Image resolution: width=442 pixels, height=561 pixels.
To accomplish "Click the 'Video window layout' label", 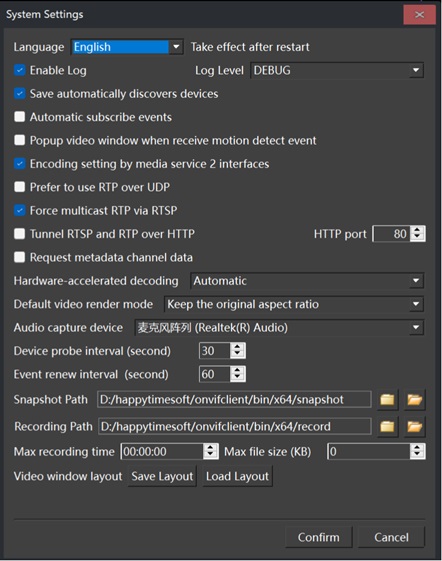I will point(68,476).
